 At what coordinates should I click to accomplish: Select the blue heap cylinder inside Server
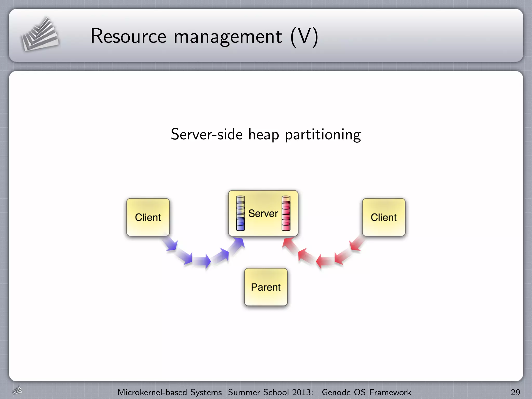click(240, 213)
